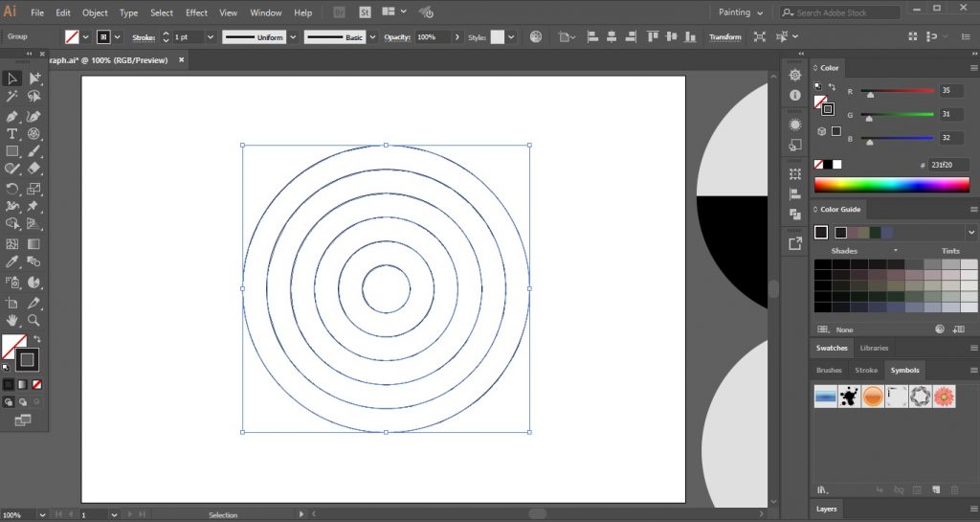Image resolution: width=980 pixels, height=522 pixels.
Task: Switch to the Libraries tab
Action: 874,349
